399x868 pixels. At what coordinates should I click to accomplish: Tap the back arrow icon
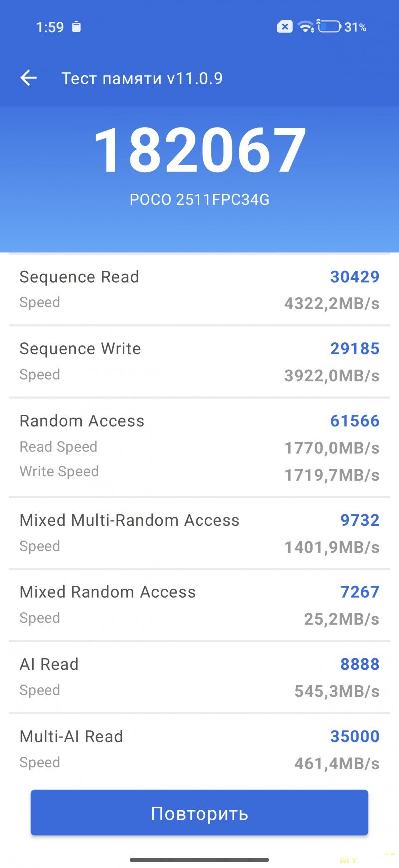29,78
